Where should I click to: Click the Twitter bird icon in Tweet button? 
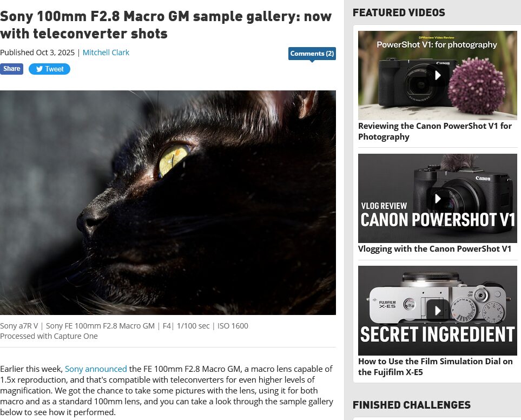click(x=39, y=69)
